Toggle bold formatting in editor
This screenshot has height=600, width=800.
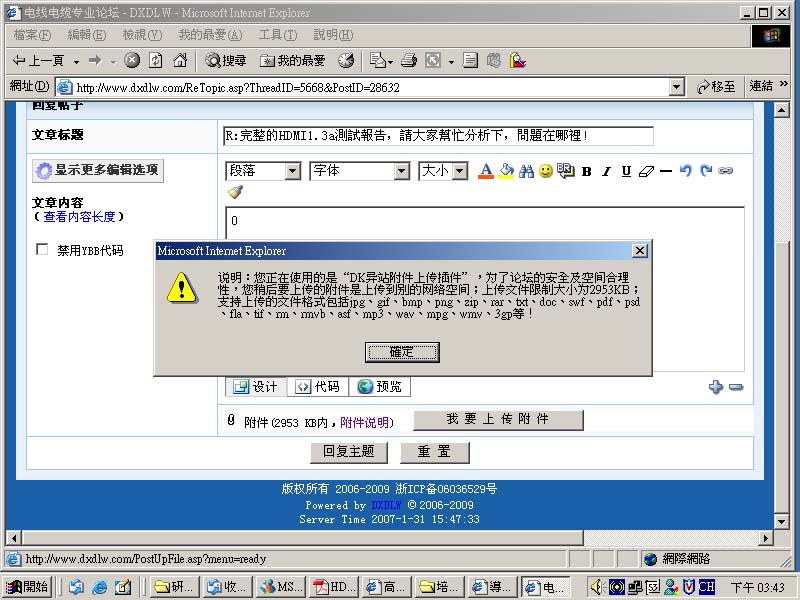587,171
